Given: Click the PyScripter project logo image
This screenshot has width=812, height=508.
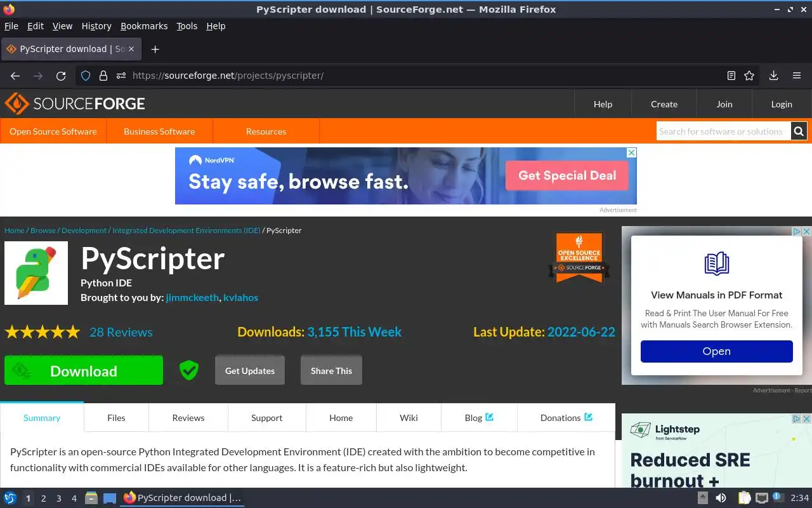Looking at the screenshot, I should pos(36,273).
